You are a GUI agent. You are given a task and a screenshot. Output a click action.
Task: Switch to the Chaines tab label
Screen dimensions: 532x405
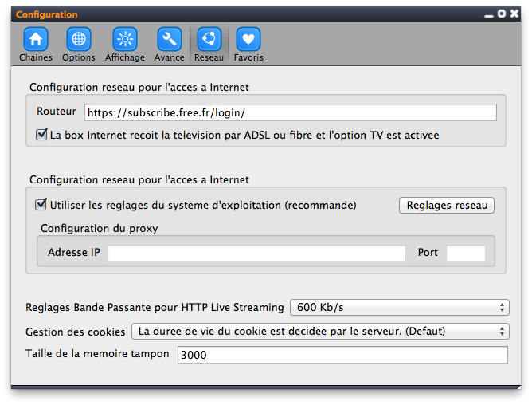[36, 57]
